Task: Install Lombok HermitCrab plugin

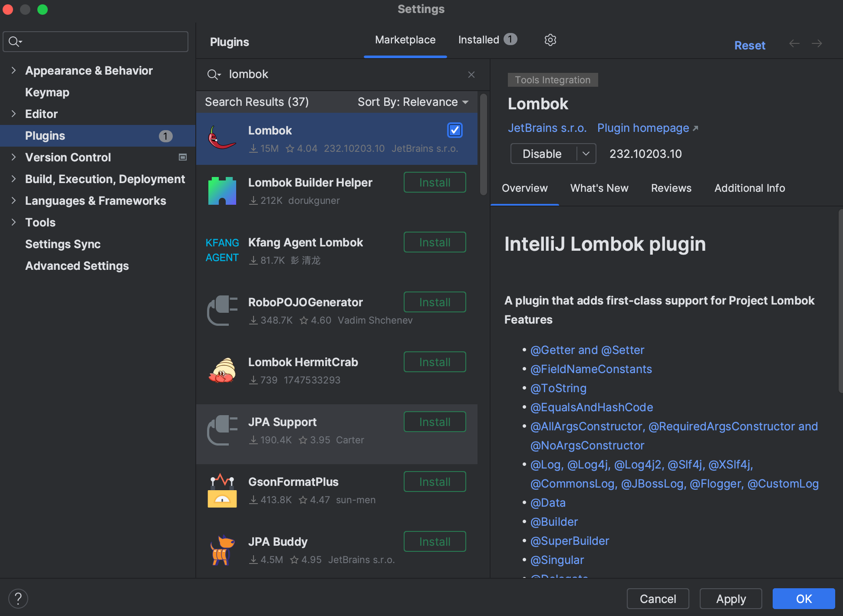Action: [435, 362]
